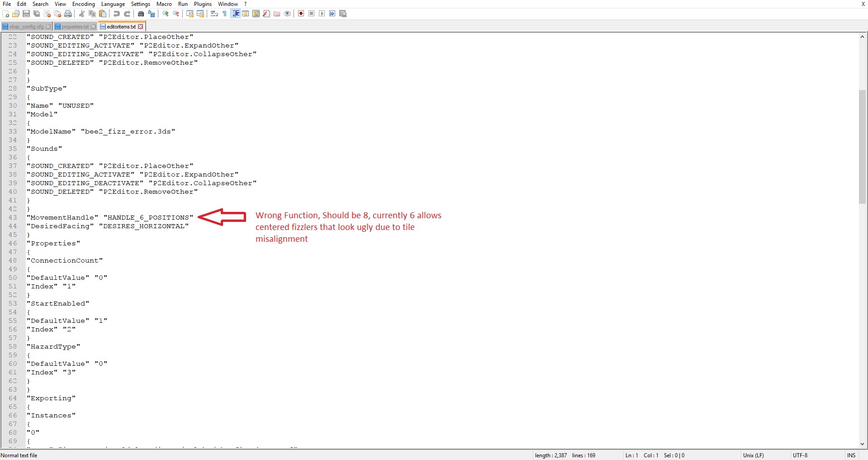Toggle INS insert mode indicator

pos(851,455)
